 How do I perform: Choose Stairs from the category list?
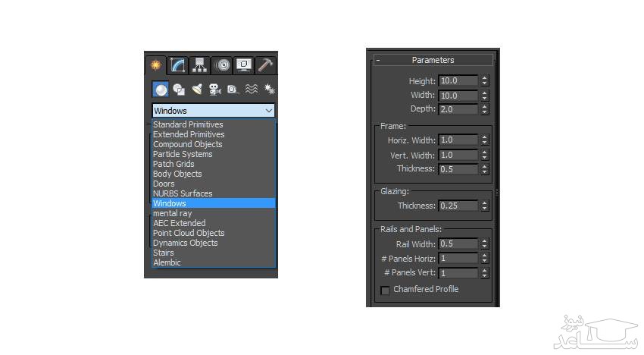coord(163,253)
